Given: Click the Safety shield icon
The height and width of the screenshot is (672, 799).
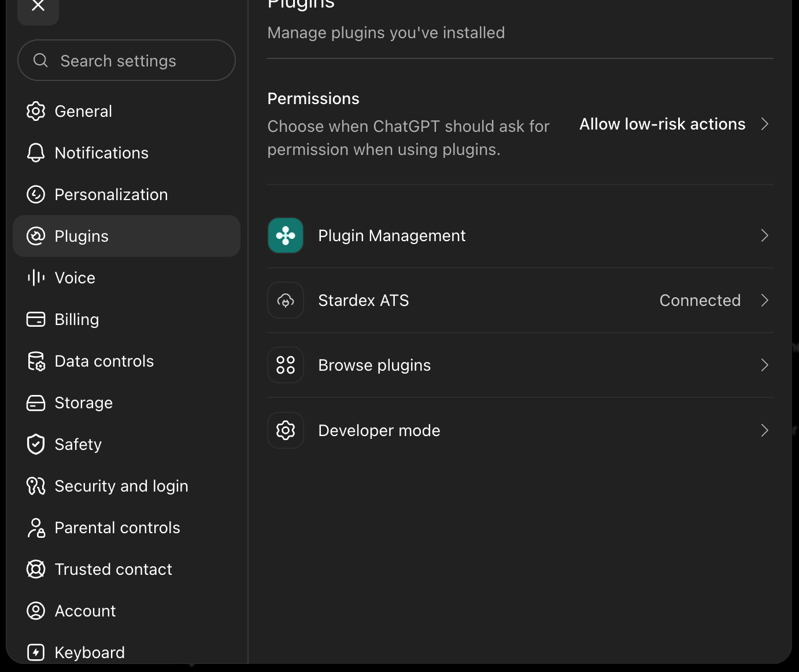Looking at the screenshot, I should click(36, 444).
